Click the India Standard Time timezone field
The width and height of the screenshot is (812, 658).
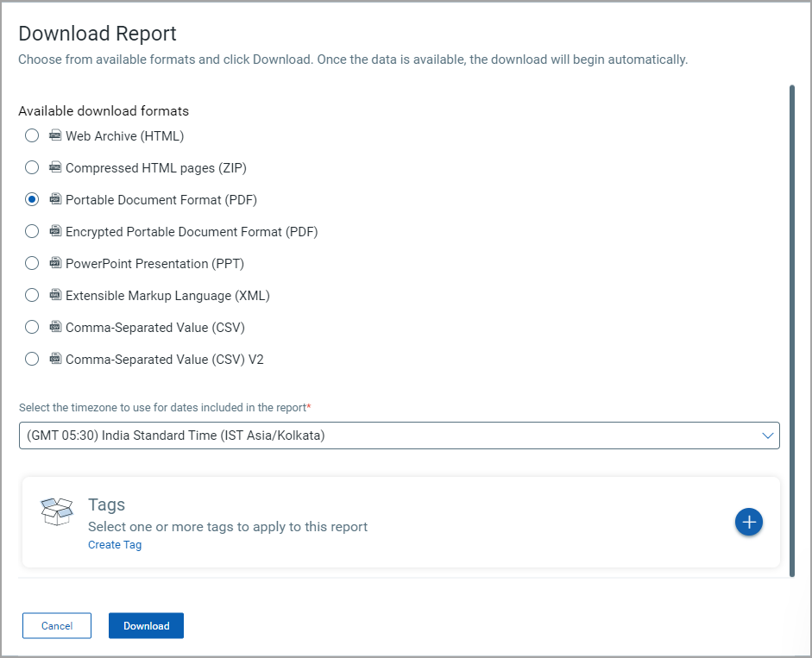400,436
